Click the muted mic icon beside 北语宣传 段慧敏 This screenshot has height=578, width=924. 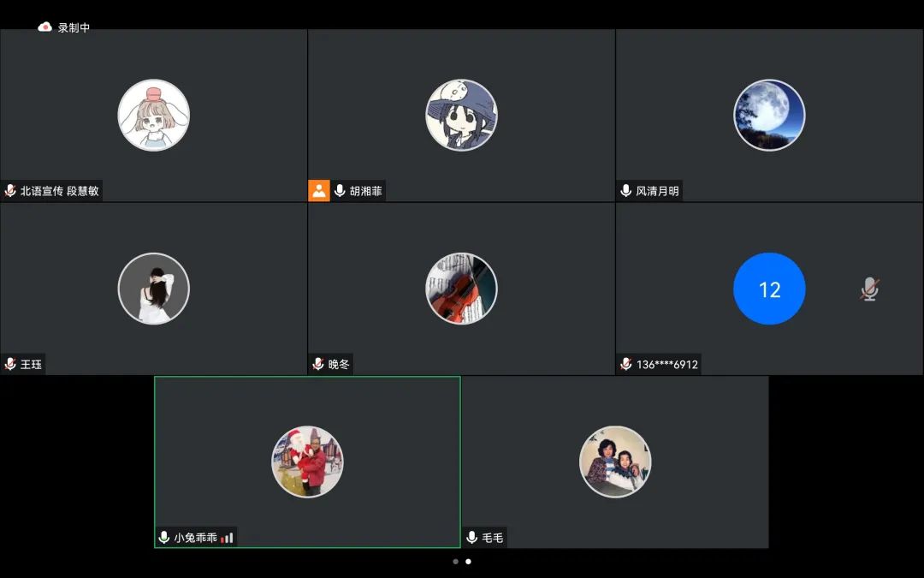10,191
